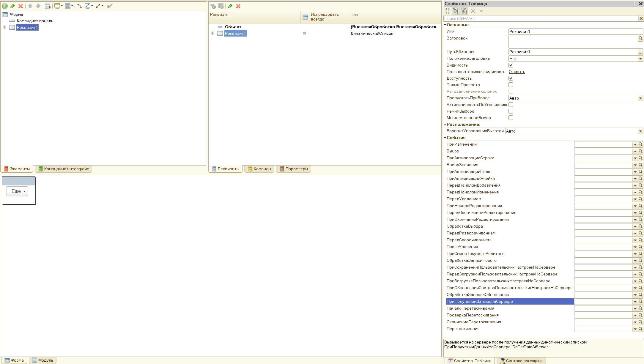Click the magnifier next to the Заголовок field

641,38
